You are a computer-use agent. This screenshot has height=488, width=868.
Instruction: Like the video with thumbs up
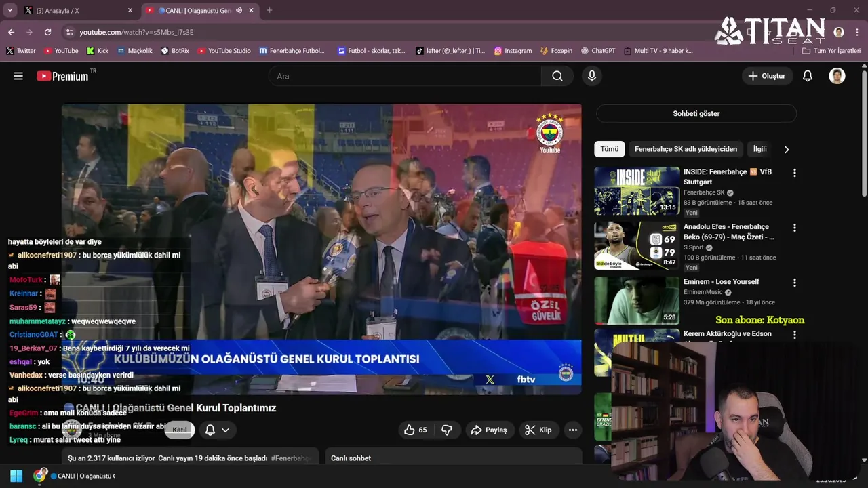(x=415, y=430)
